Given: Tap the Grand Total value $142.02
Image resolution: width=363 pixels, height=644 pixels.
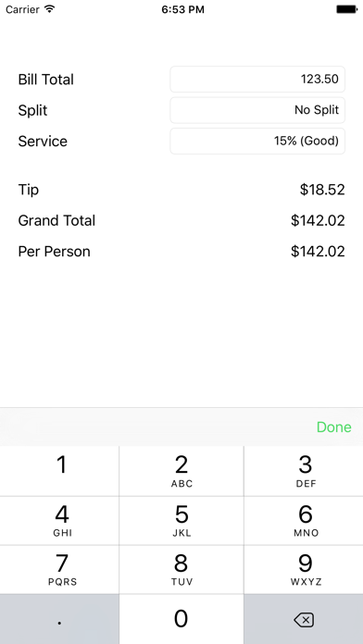Looking at the screenshot, I should tap(318, 220).
